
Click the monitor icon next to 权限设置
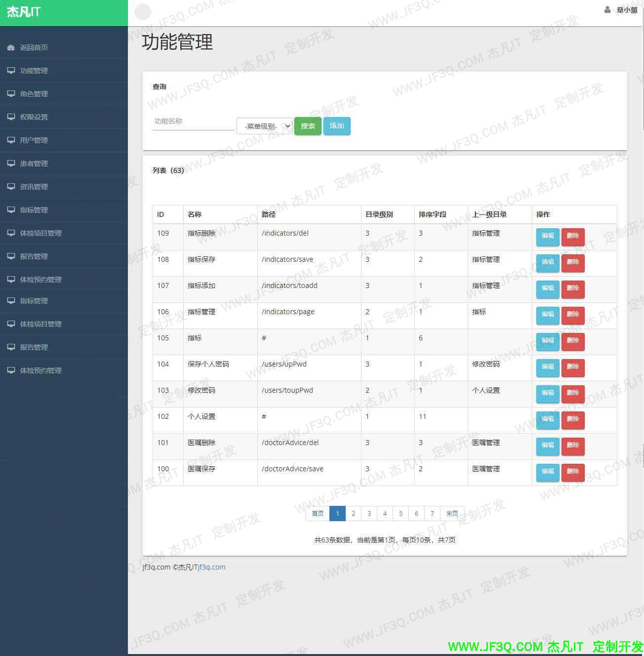[11, 117]
